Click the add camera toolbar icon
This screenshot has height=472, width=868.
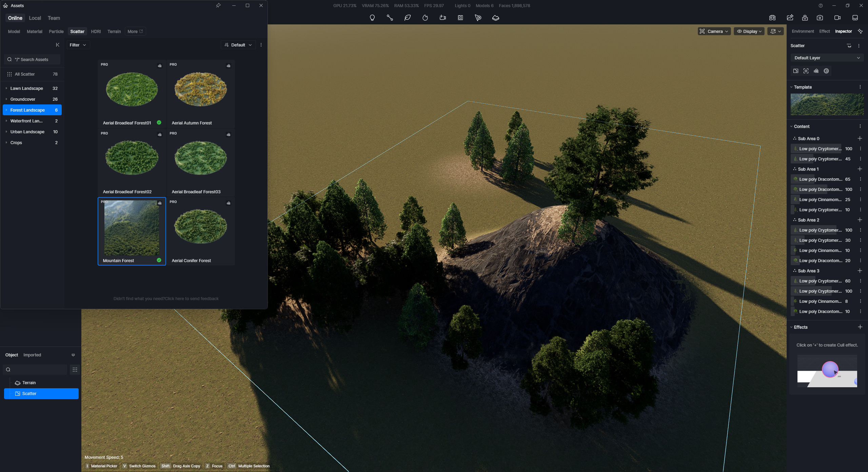pyautogui.click(x=442, y=18)
